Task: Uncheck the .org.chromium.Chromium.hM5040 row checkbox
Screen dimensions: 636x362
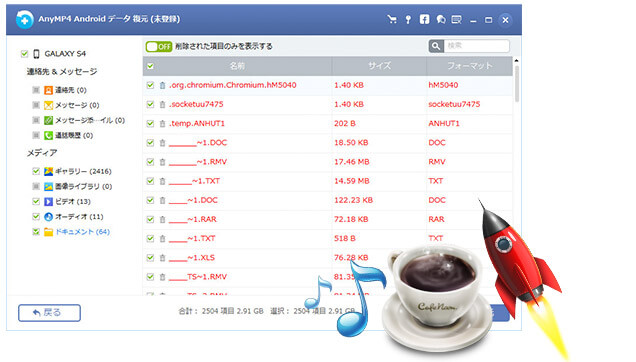Action: click(x=150, y=85)
